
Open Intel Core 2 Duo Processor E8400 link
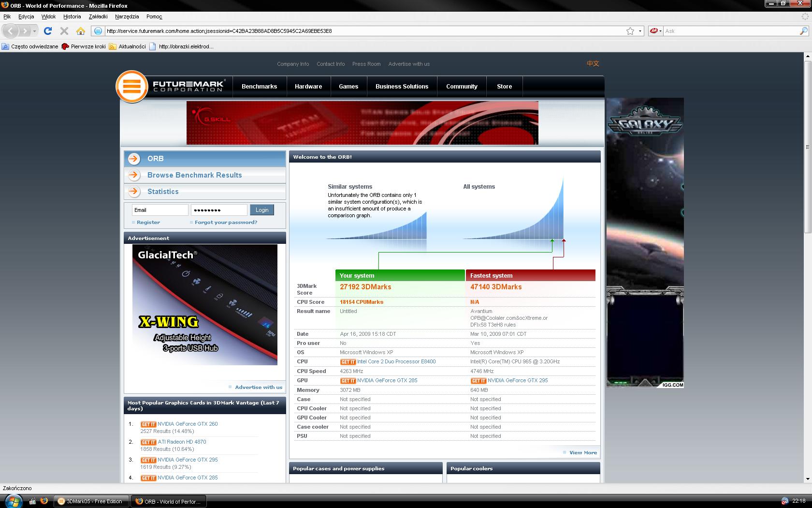point(396,362)
